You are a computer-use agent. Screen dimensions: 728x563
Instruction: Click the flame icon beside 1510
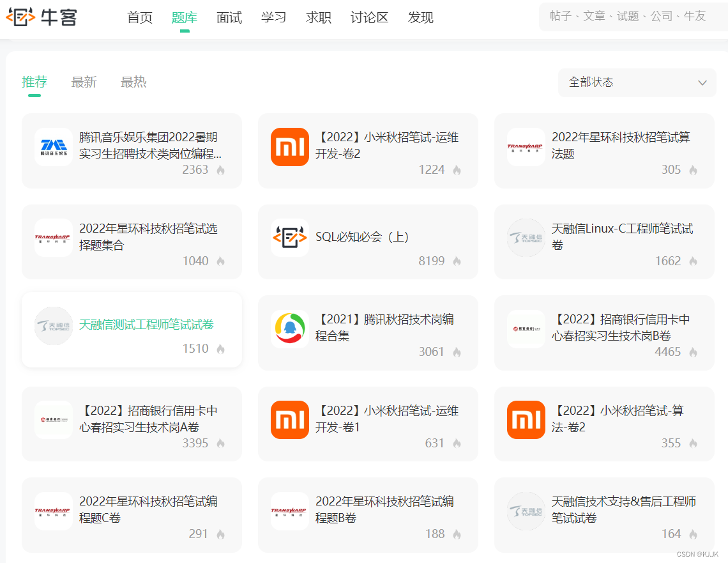point(220,350)
